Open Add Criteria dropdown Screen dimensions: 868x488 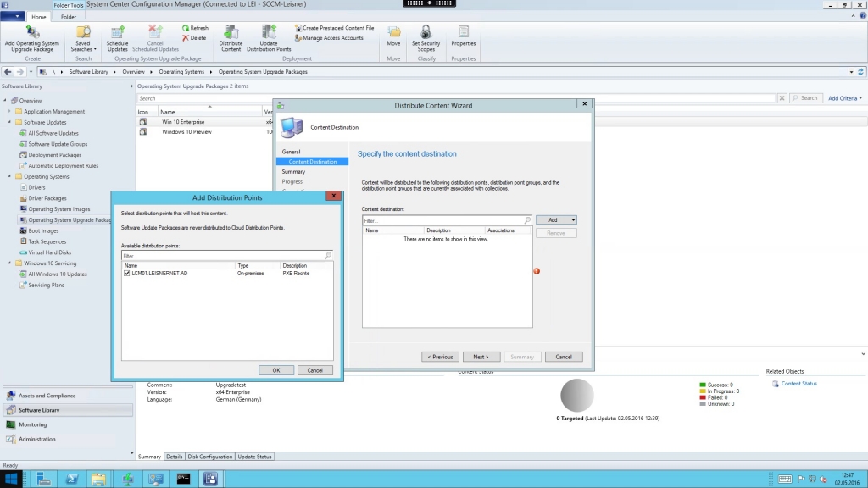click(845, 98)
